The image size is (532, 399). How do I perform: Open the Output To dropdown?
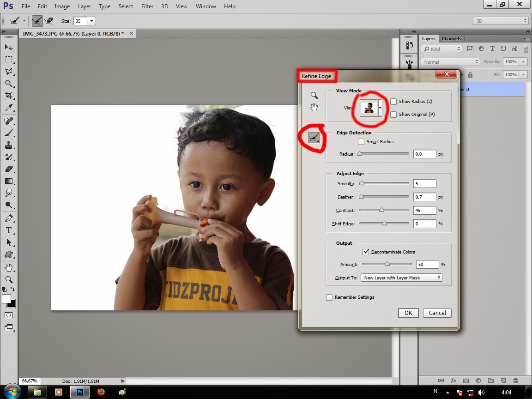click(401, 278)
